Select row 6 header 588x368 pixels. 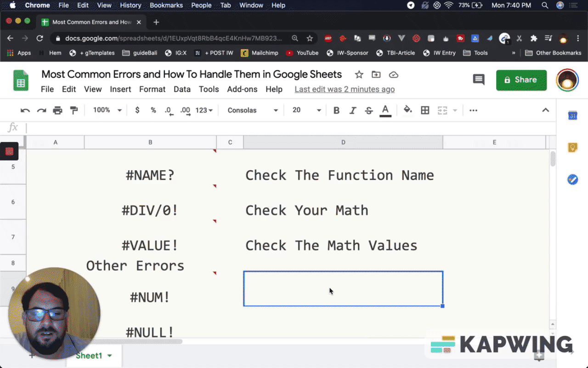13,202
